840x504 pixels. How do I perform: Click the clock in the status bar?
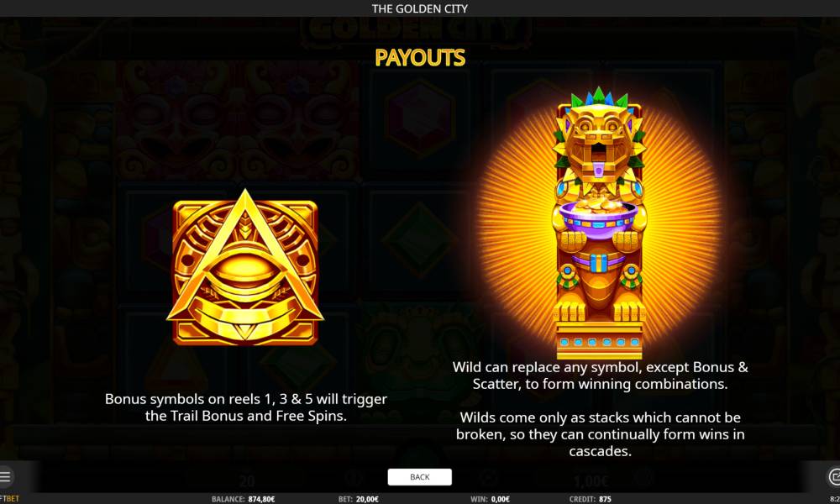point(835,499)
